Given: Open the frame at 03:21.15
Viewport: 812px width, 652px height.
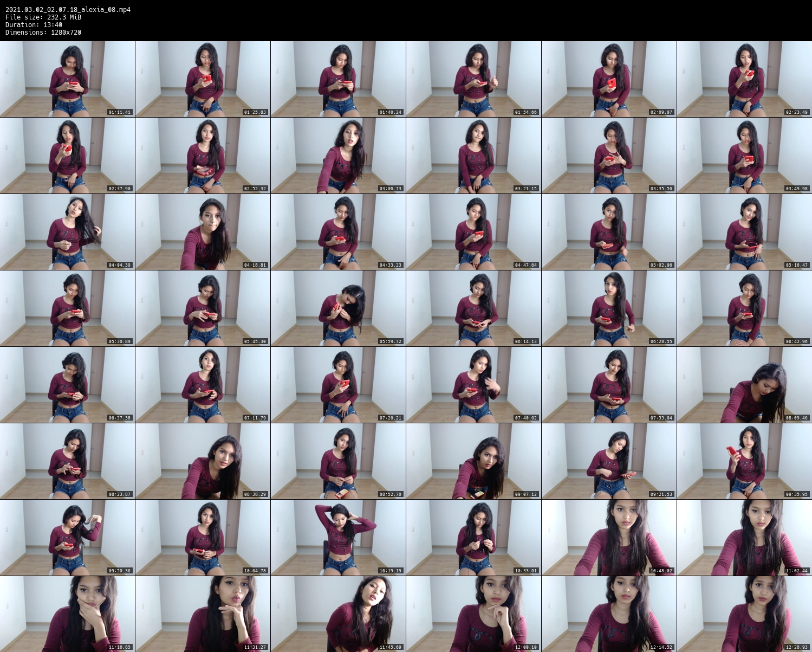Looking at the screenshot, I should pos(473,156).
